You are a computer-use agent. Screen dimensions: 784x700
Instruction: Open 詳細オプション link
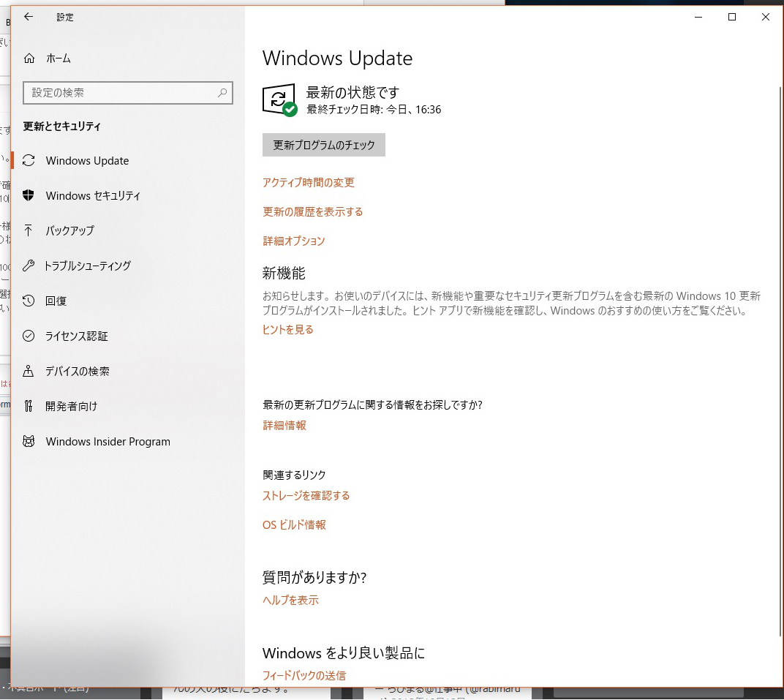pyautogui.click(x=293, y=241)
